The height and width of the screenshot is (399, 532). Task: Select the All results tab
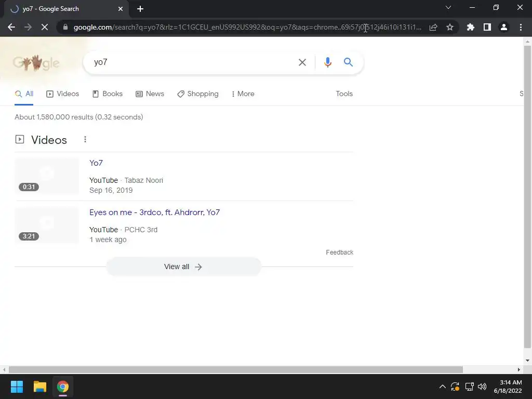24,94
